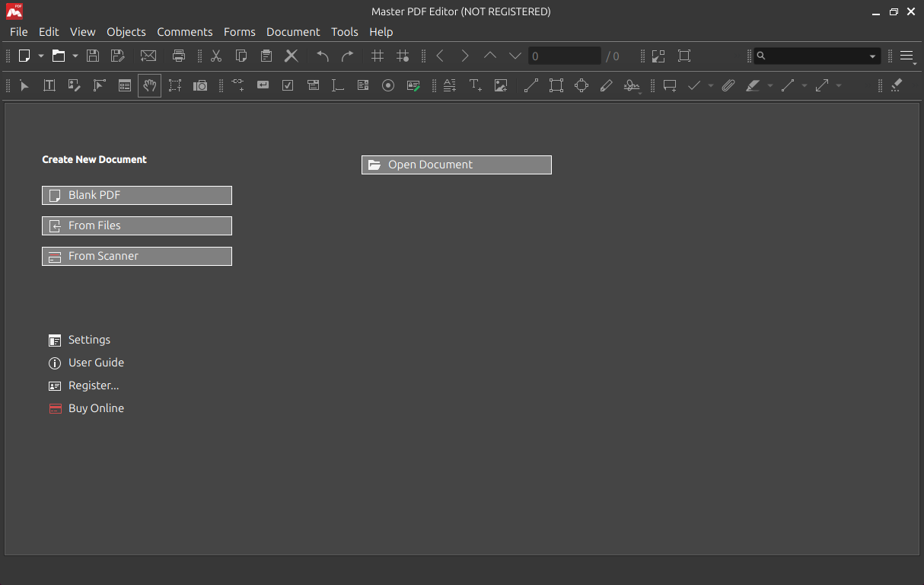Click the Cut scissors icon
The image size is (924, 585).
(x=216, y=56)
